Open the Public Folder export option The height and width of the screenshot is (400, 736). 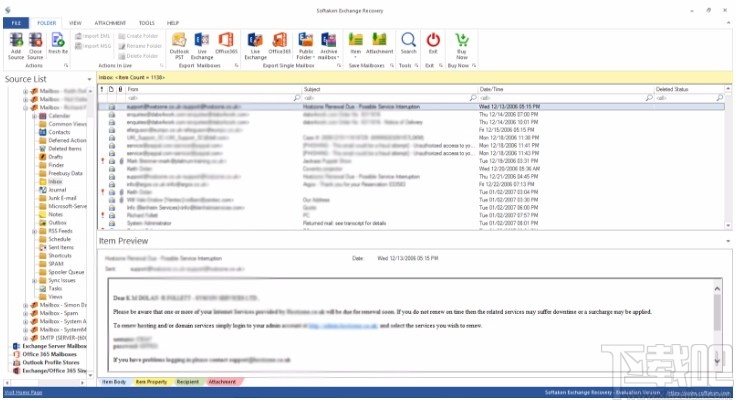306,46
